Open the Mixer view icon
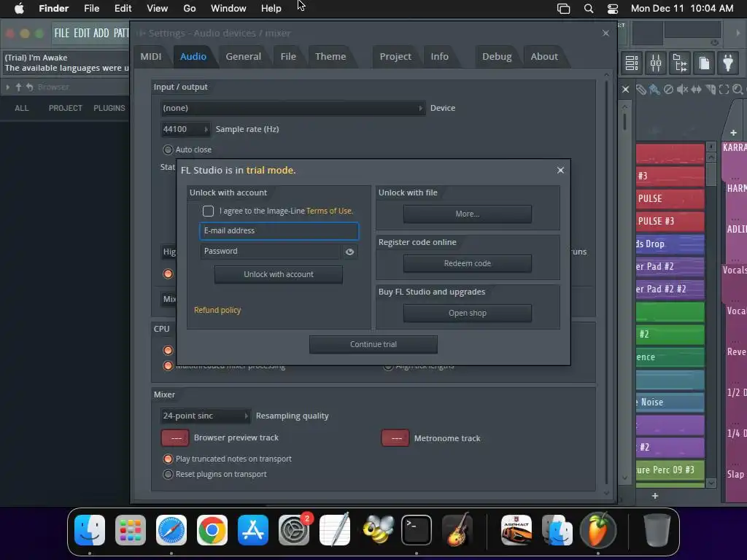Image resolution: width=747 pixels, height=560 pixels. click(x=656, y=63)
